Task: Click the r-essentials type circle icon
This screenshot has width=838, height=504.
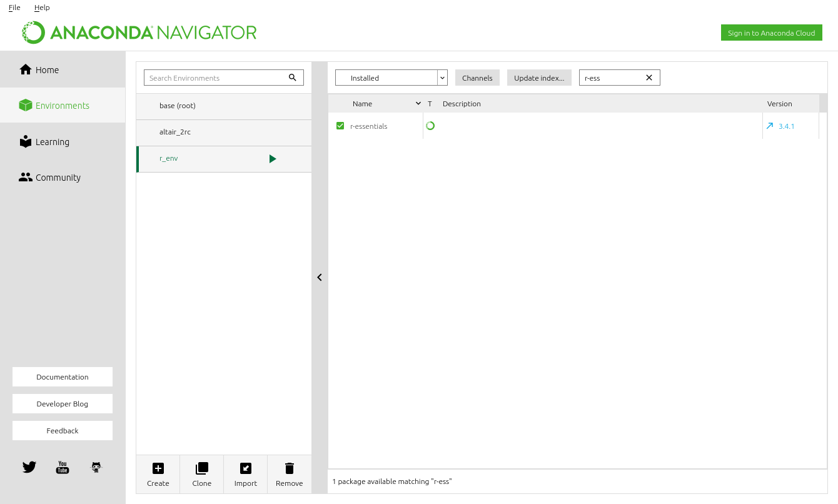Action: click(x=430, y=126)
